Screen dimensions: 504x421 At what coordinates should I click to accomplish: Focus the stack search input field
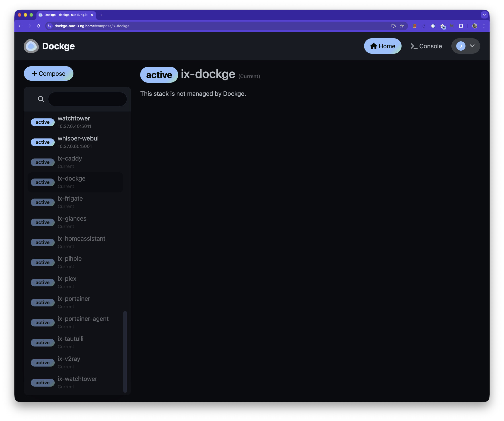(87, 99)
